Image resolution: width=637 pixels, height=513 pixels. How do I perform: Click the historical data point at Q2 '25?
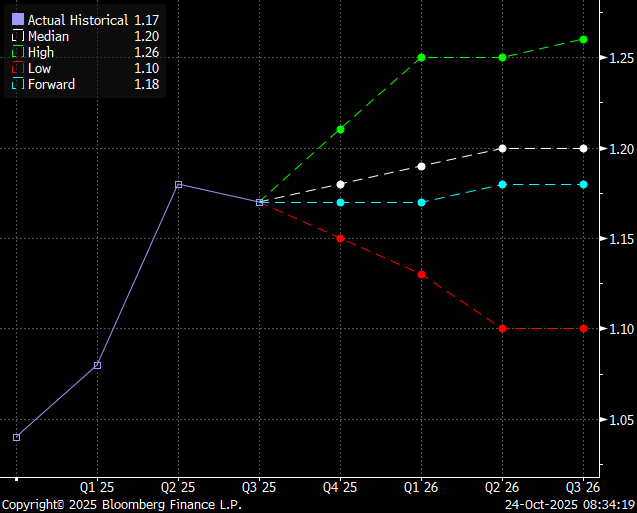coord(178,184)
